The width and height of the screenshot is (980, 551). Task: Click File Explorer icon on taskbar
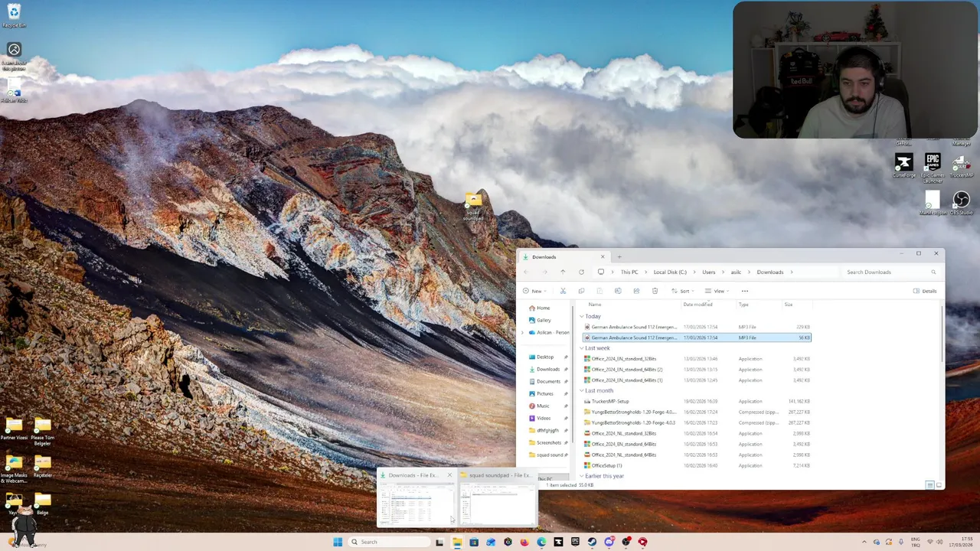point(456,542)
